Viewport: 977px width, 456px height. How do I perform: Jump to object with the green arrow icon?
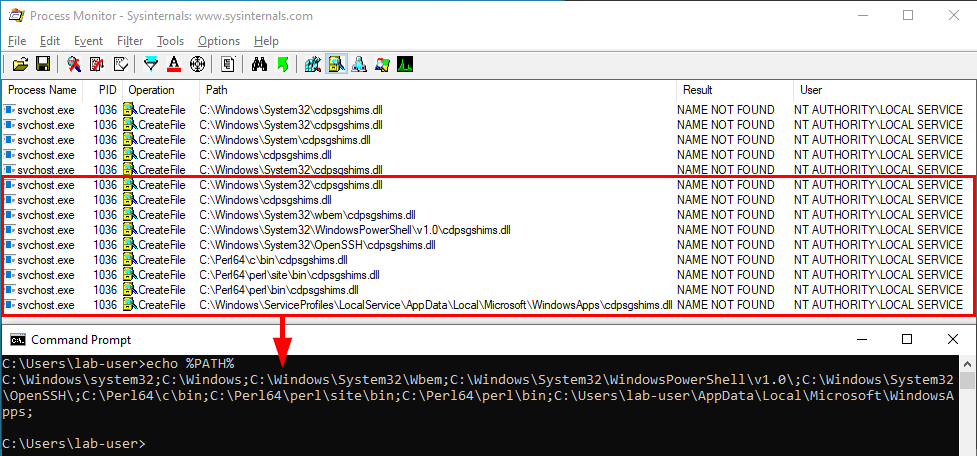pyautogui.click(x=282, y=64)
